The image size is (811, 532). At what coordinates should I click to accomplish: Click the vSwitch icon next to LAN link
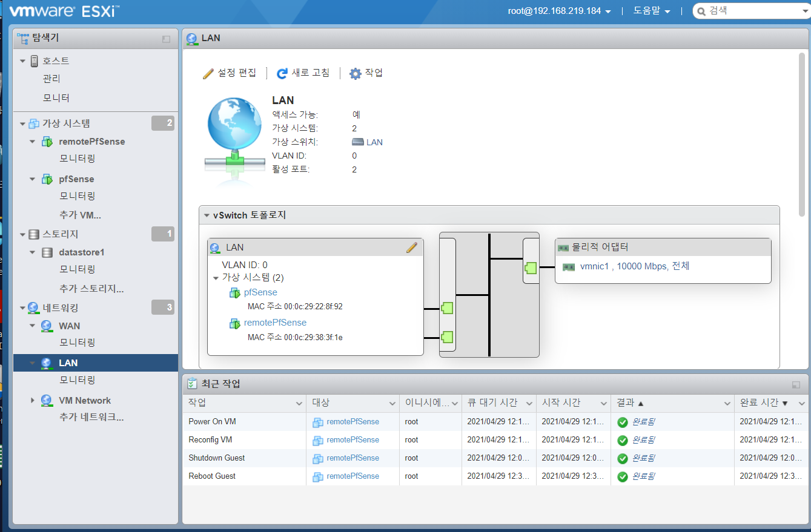[x=358, y=143]
